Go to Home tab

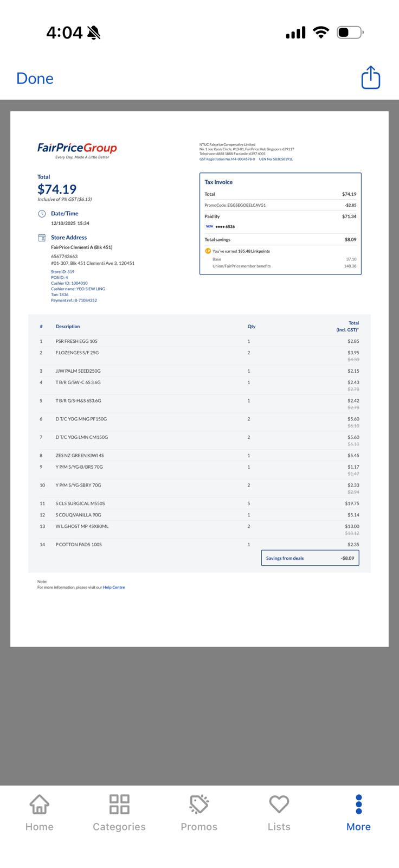tap(40, 813)
